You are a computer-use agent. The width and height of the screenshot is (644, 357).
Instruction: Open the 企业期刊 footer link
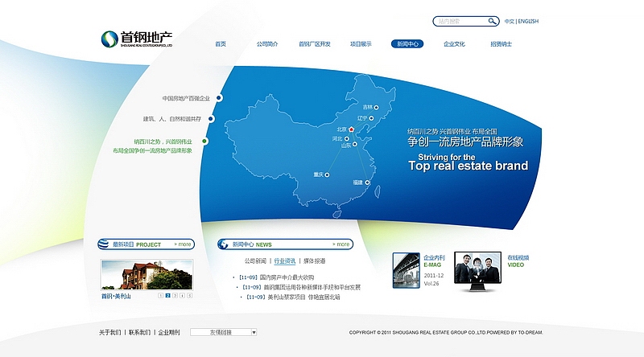(169, 332)
